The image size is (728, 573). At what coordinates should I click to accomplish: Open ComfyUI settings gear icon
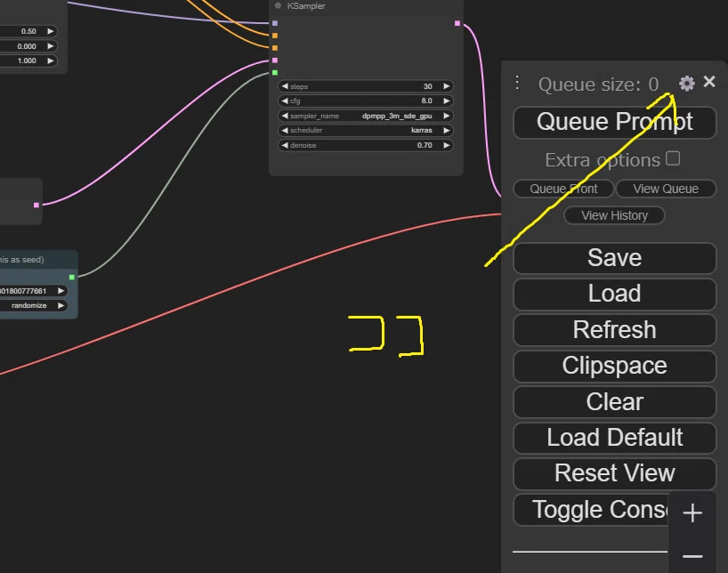pyautogui.click(x=687, y=84)
